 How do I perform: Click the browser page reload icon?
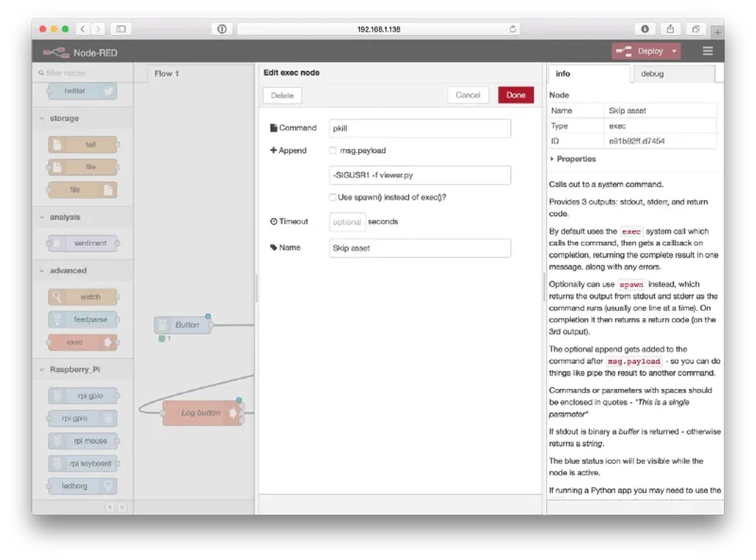(512, 29)
